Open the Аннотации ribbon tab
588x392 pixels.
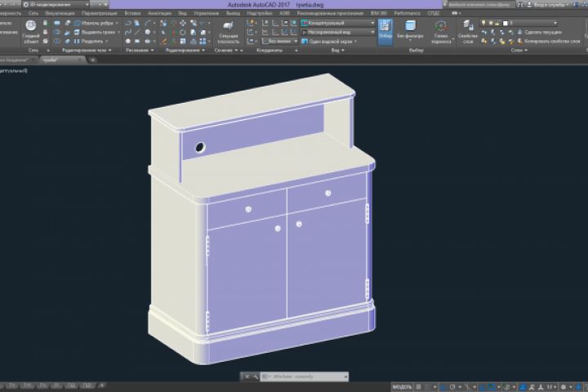pos(160,13)
